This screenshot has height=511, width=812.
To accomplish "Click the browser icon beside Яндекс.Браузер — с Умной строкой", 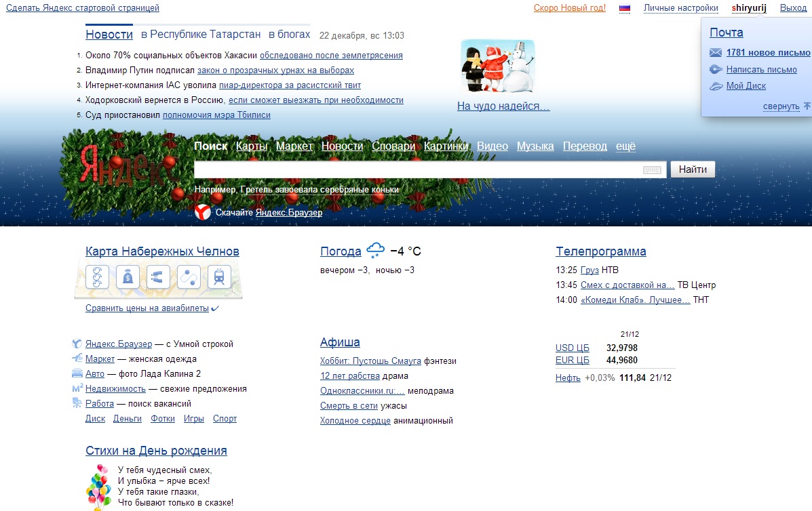I will tap(77, 344).
